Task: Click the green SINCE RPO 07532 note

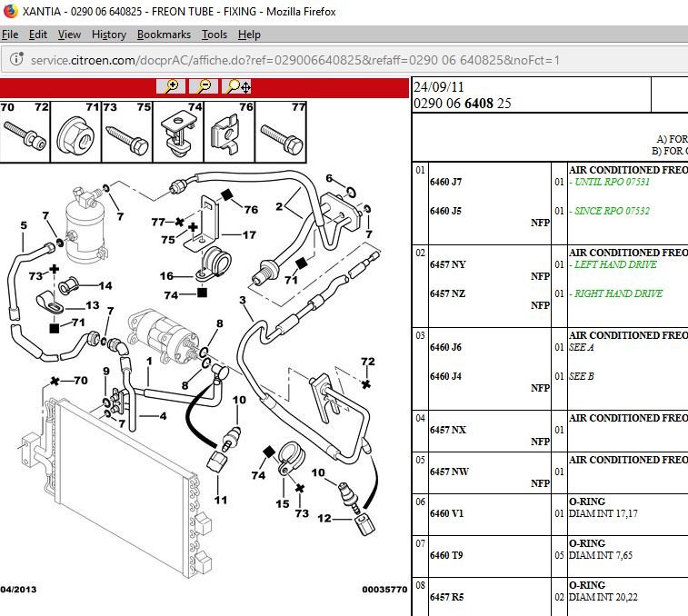Action: point(612,211)
